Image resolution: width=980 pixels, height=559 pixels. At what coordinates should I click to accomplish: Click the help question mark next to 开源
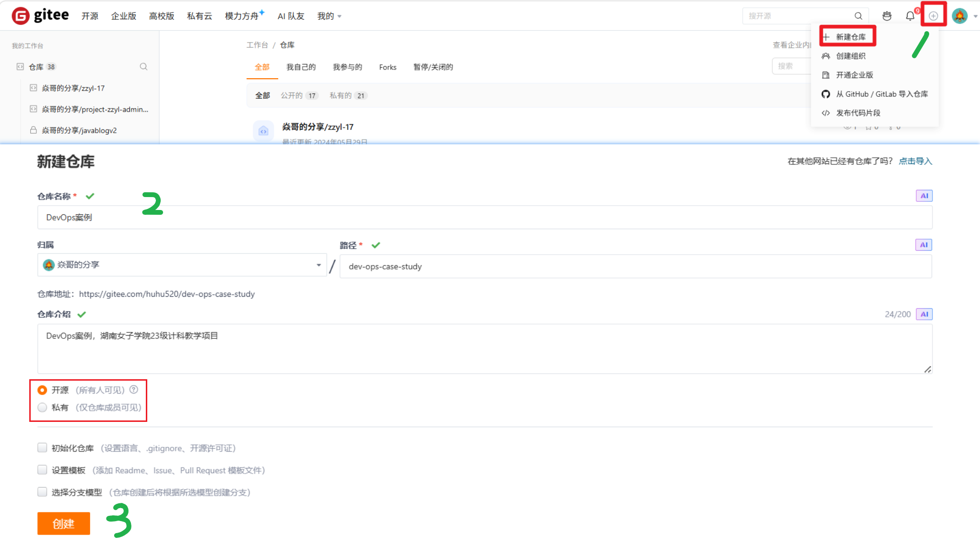click(x=134, y=390)
